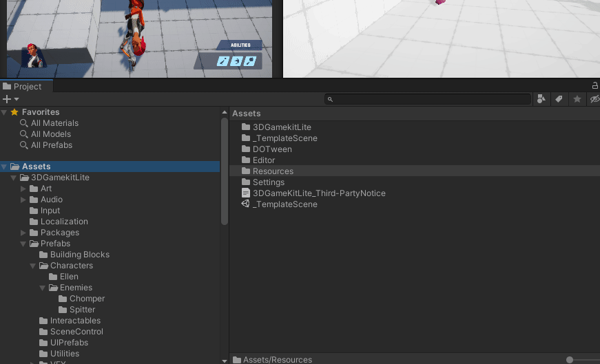Select SceneControl folder in tree
The width and height of the screenshot is (600, 364).
76,332
